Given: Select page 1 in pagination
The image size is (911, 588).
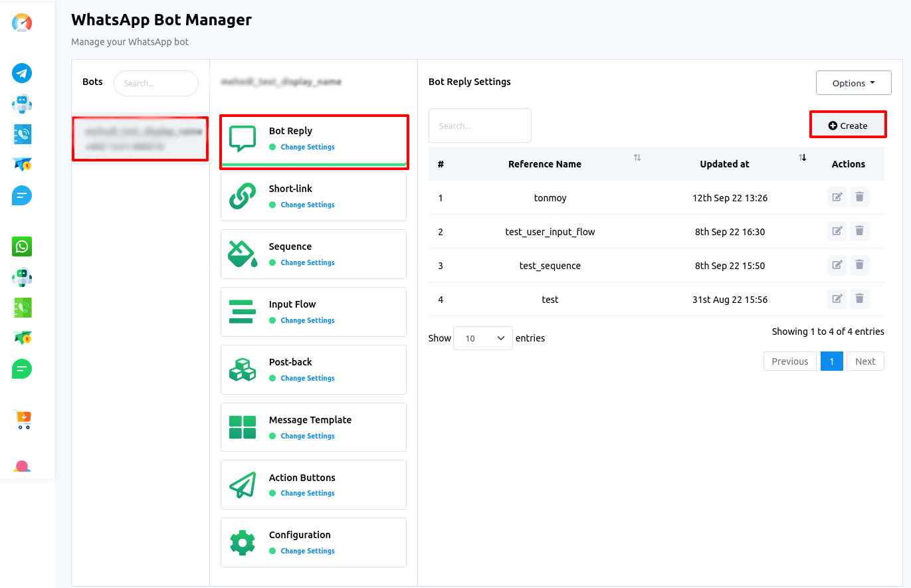Looking at the screenshot, I should click(832, 361).
